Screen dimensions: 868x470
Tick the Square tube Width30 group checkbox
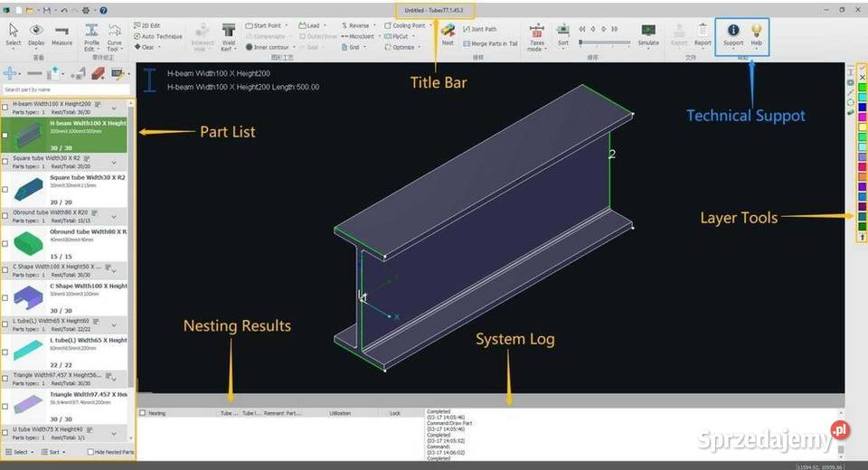click(x=5, y=162)
